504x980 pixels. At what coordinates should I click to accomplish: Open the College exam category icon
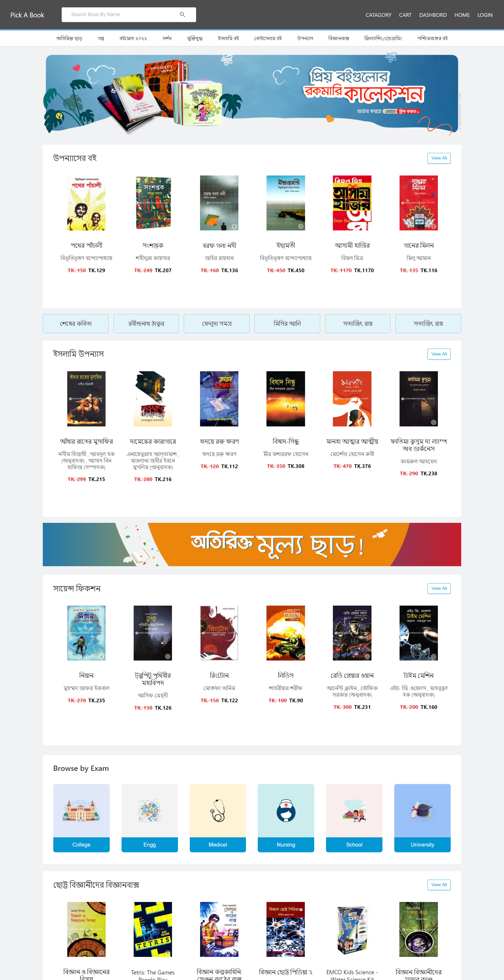(81, 810)
